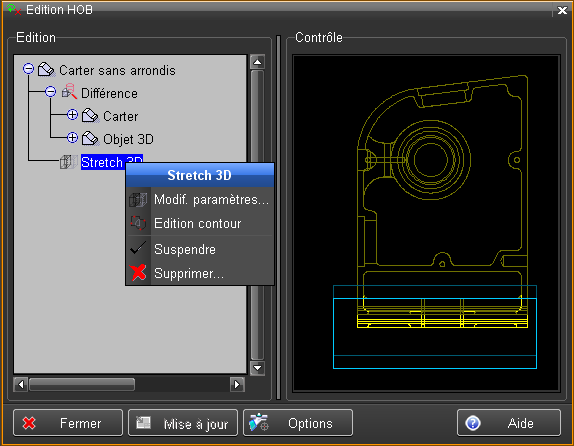This screenshot has height=446, width=574.
Task: Expand the Carter tree node
Action: pyautogui.click(x=72, y=115)
